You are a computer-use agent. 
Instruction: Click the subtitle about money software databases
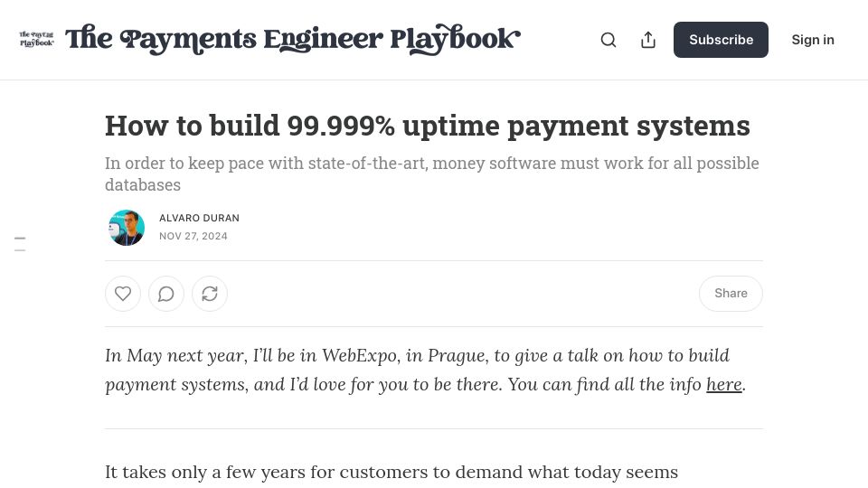(x=432, y=174)
